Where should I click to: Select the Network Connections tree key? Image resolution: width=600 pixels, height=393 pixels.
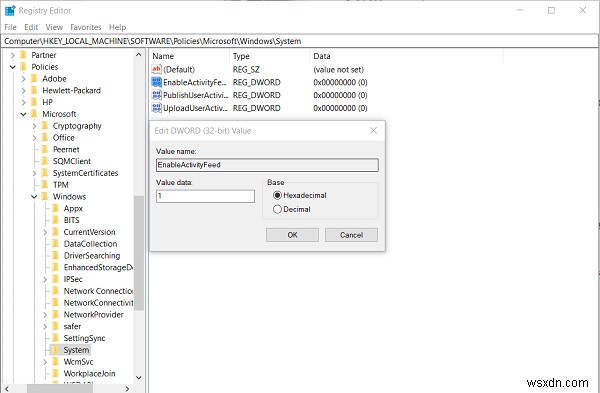tap(98, 291)
